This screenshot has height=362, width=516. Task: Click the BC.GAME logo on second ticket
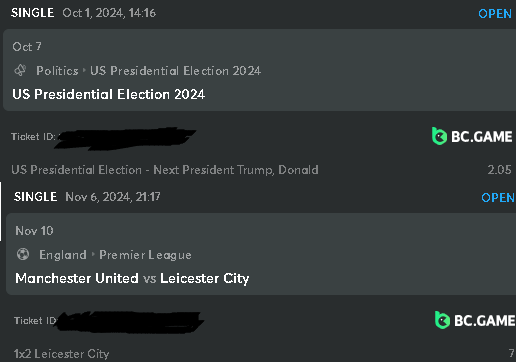click(x=475, y=320)
